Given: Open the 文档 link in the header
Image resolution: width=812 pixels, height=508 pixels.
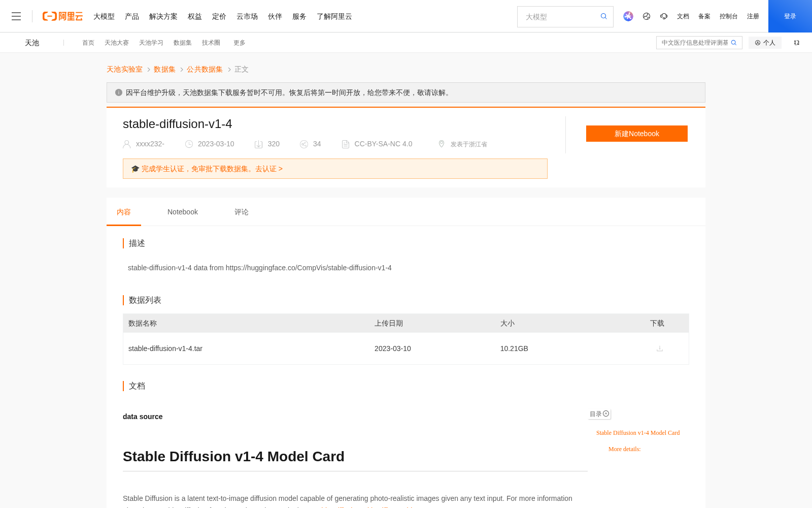Looking at the screenshot, I should 683,16.
